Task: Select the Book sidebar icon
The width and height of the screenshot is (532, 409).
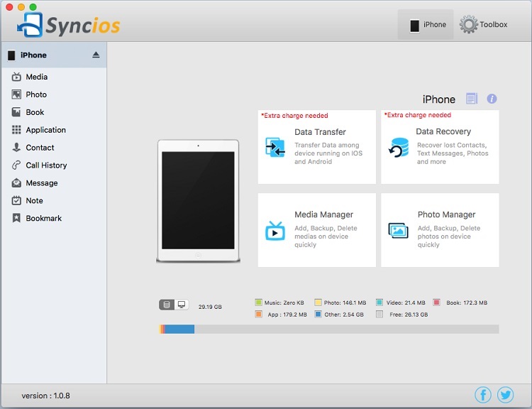Action: tap(16, 112)
